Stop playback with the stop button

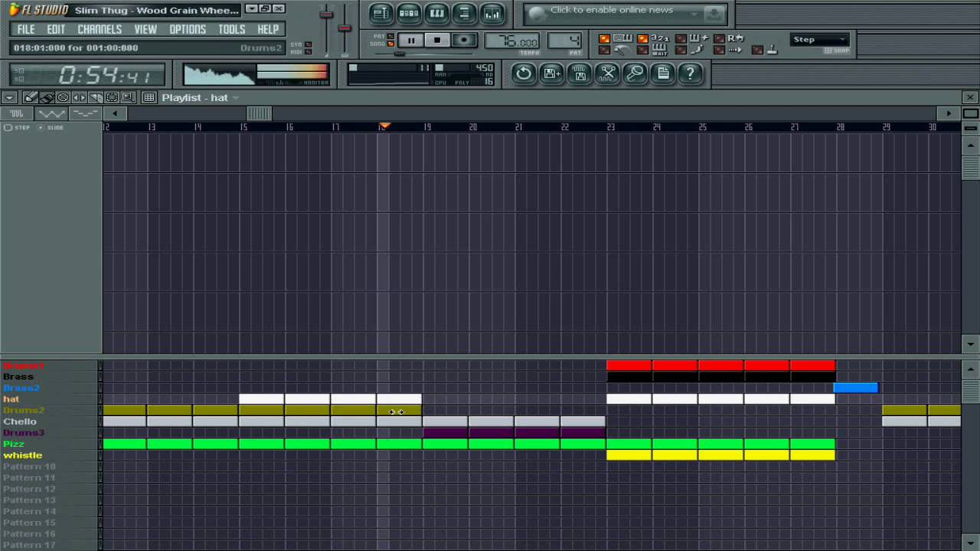point(437,41)
